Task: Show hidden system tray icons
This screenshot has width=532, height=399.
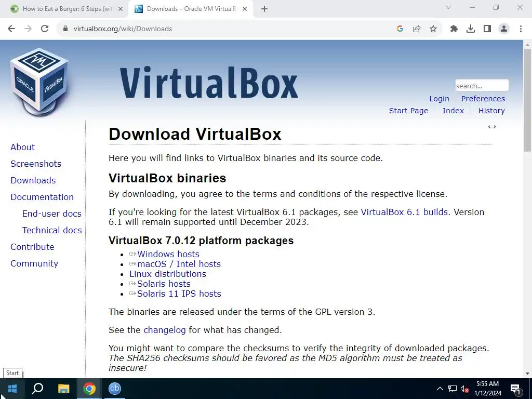Action: pyautogui.click(x=440, y=389)
